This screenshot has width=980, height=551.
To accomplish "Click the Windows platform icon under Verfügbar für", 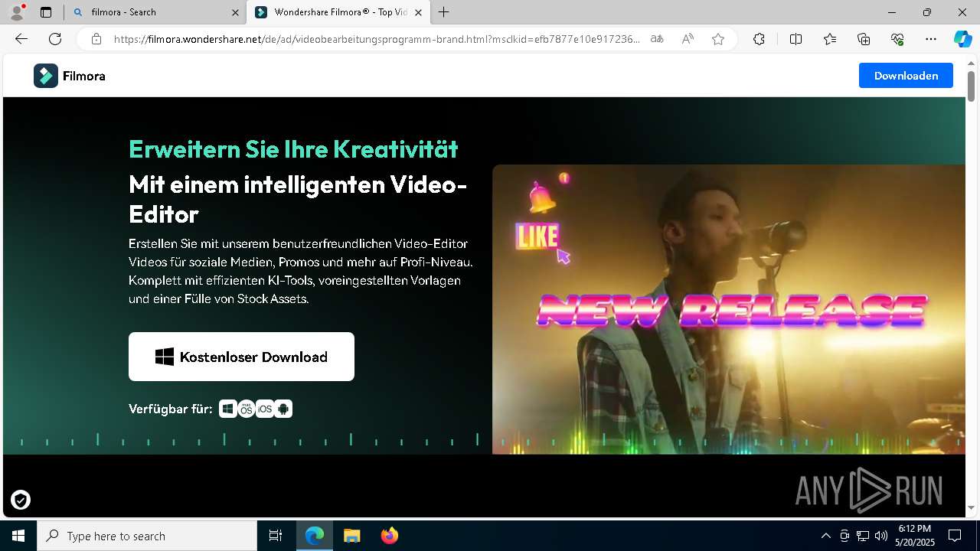I will 227,409.
